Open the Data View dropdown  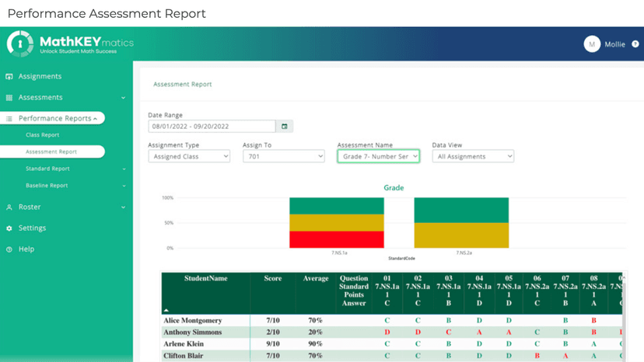[x=473, y=156]
